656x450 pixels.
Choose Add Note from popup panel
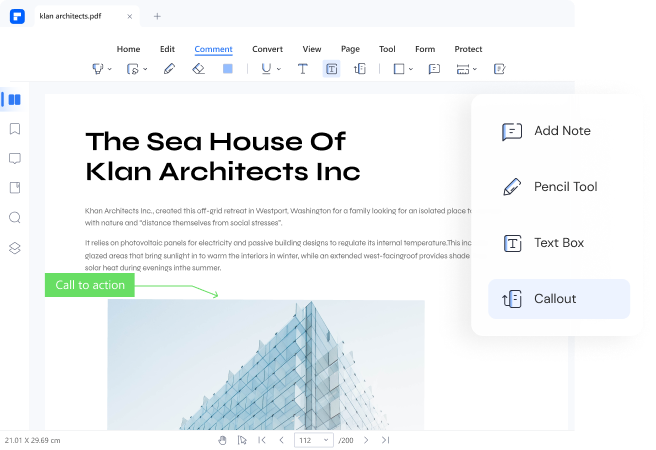(559, 131)
